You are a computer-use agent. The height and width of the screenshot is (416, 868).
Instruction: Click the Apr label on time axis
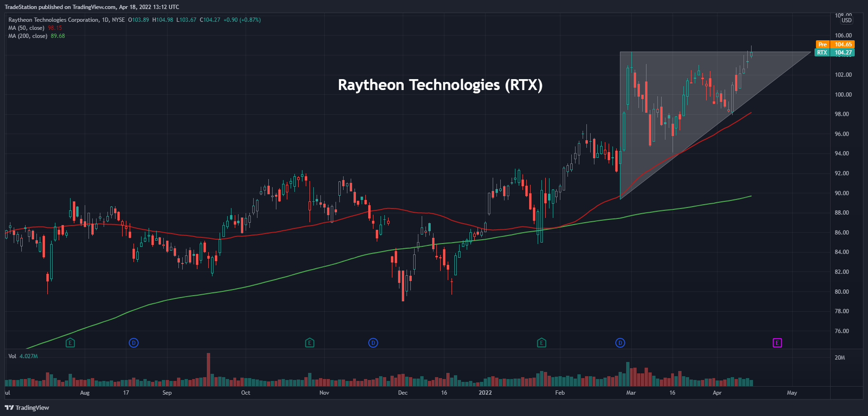tap(717, 393)
